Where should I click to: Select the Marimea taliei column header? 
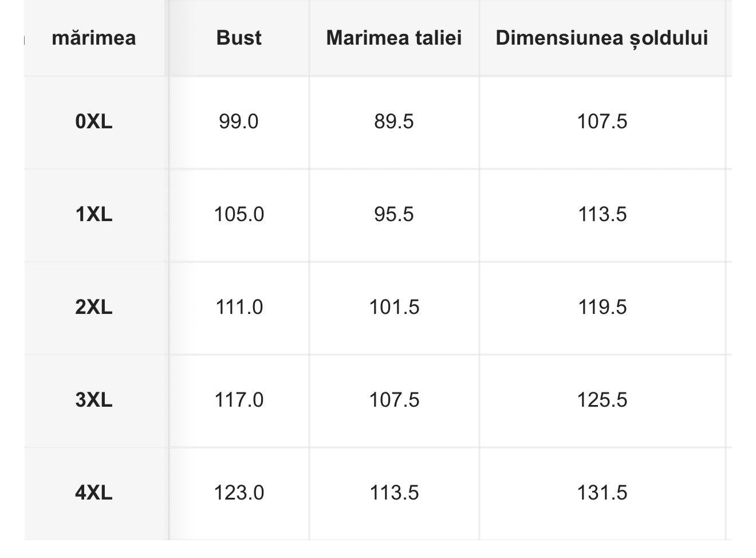394,38
